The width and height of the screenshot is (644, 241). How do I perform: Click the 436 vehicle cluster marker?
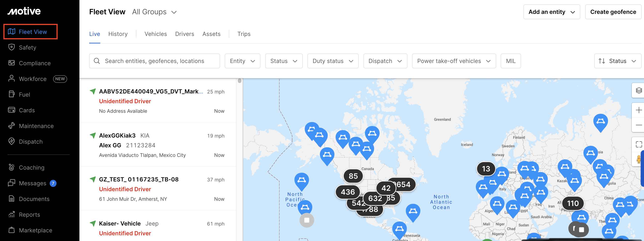[x=348, y=192]
